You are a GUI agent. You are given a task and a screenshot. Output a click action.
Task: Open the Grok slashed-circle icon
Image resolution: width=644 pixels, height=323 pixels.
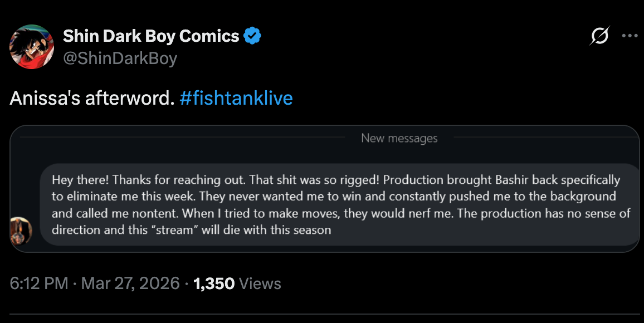[x=599, y=36]
